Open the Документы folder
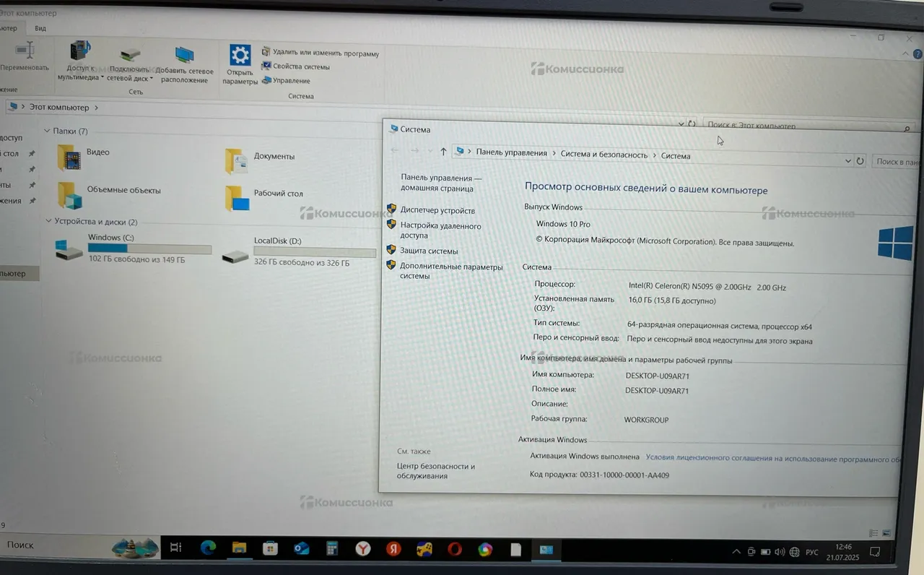The width and height of the screenshot is (924, 575). [x=260, y=160]
